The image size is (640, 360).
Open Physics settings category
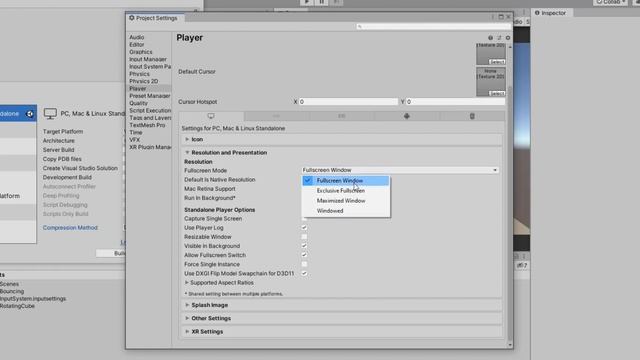(x=139, y=74)
